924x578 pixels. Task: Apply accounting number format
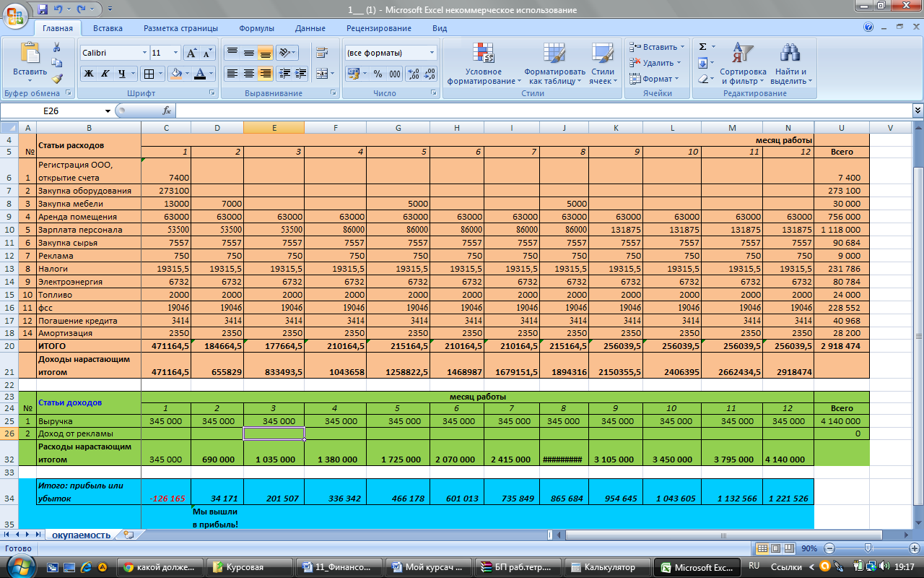coord(353,74)
